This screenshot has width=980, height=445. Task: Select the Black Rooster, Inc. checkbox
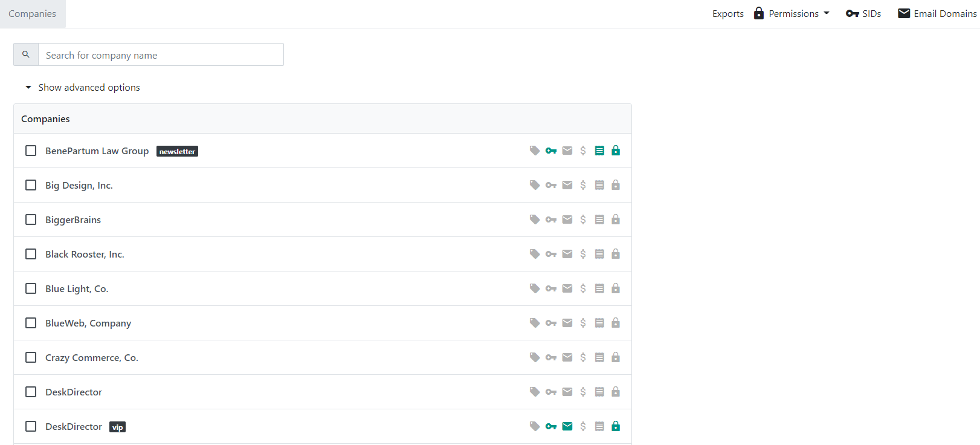coord(31,254)
